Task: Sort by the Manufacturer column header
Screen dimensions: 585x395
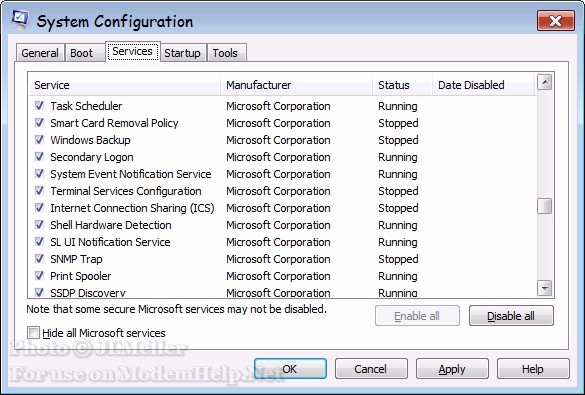Action: coord(297,85)
